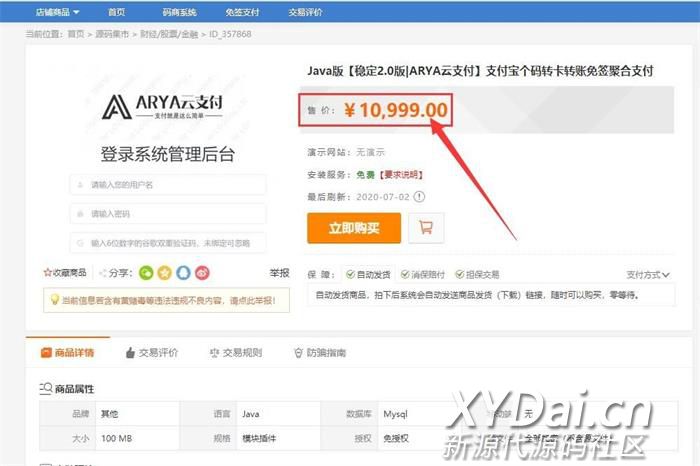Click the ¥10,999.00 price text
The image size is (700, 466).
coord(396,110)
